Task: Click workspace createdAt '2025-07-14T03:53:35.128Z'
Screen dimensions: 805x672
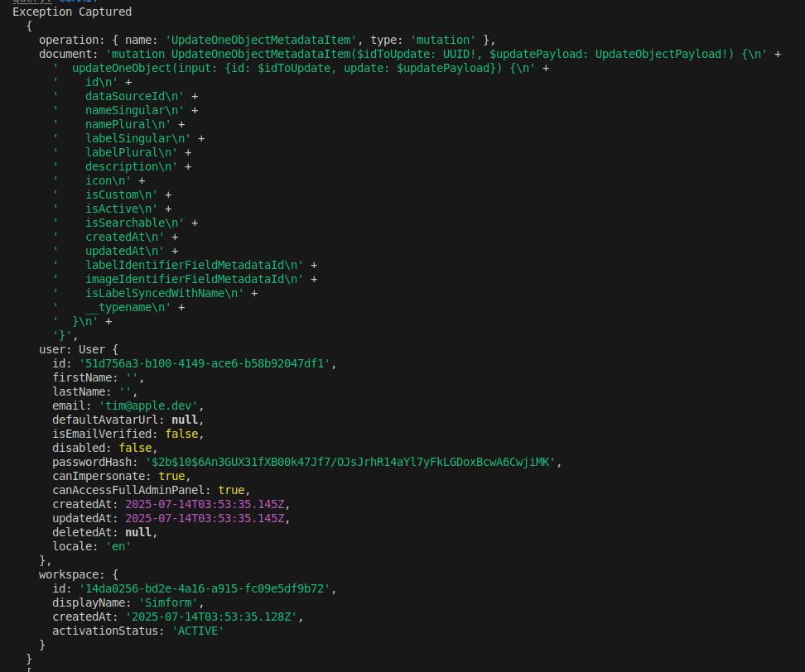Action: pos(210,617)
